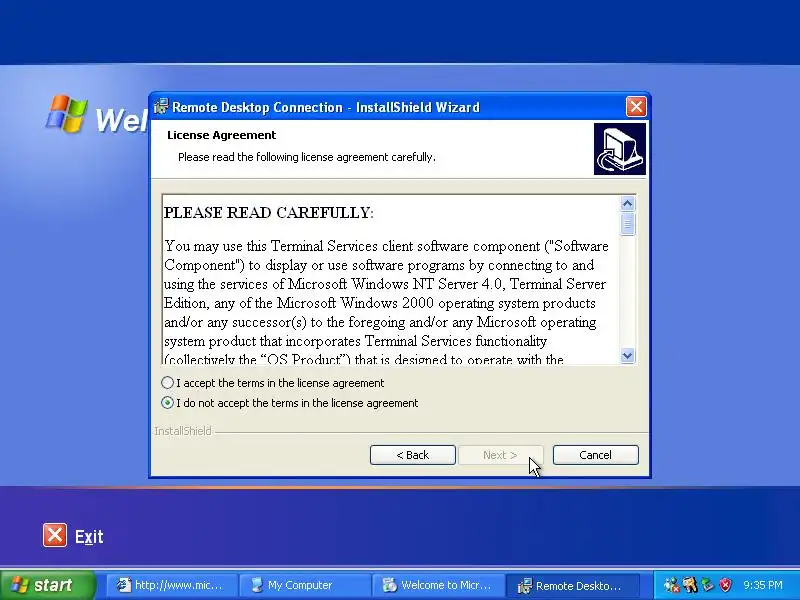This screenshot has height=600, width=800.
Task: Click the computer logo in the wizard header
Action: click(620, 149)
